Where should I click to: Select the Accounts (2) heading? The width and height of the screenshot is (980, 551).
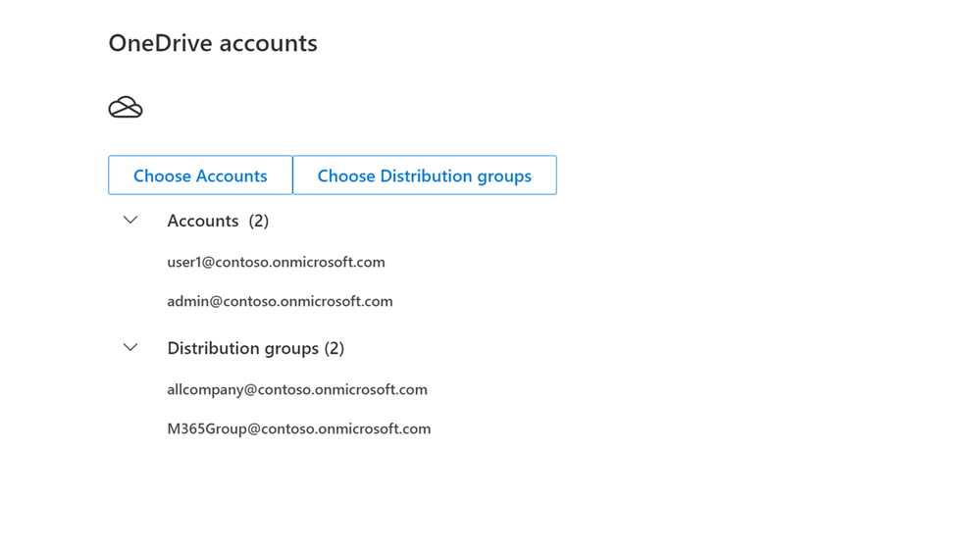pos(218,221)
